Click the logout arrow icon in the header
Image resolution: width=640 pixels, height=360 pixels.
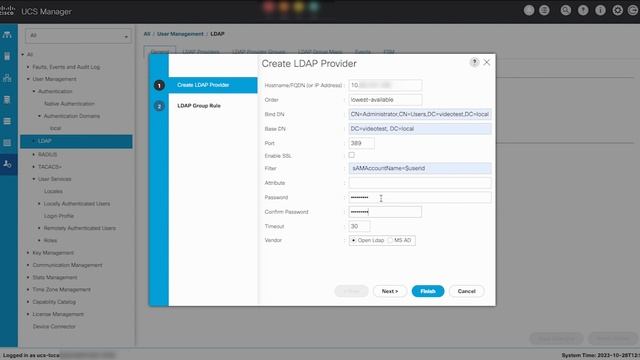click(x=633, y=11)
